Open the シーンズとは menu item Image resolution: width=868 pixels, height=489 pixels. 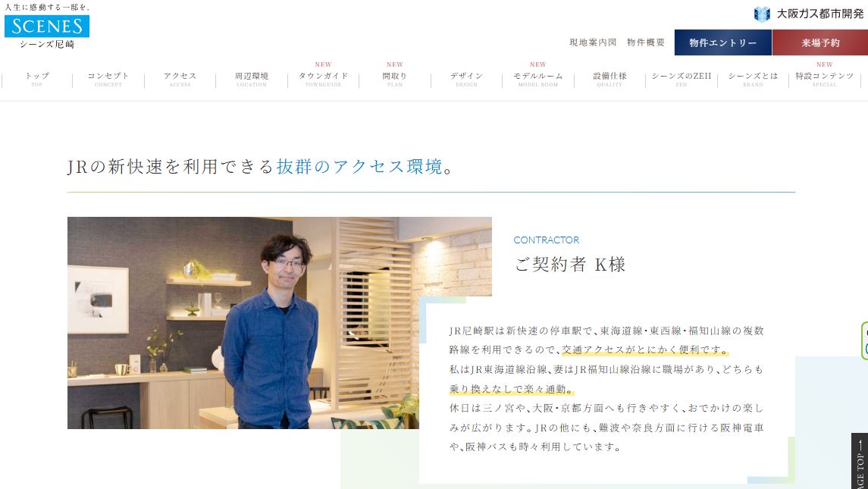(x=753, y=79)
